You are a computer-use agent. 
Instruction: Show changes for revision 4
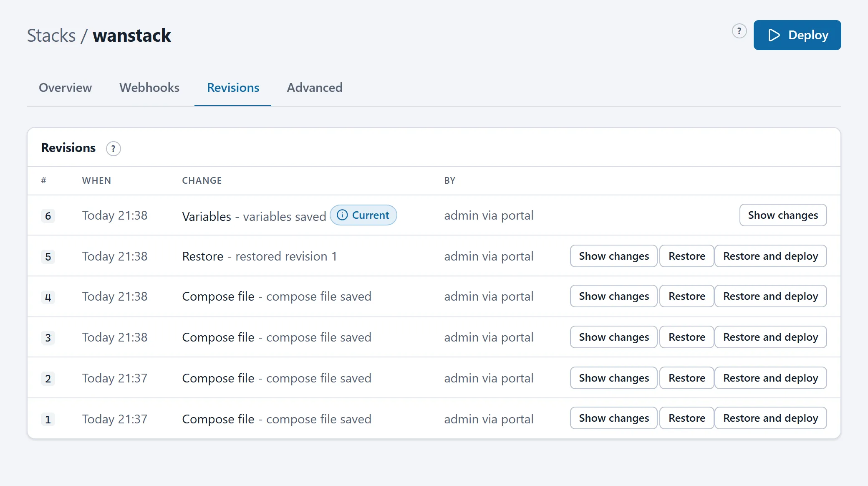[x=613, y=296]
